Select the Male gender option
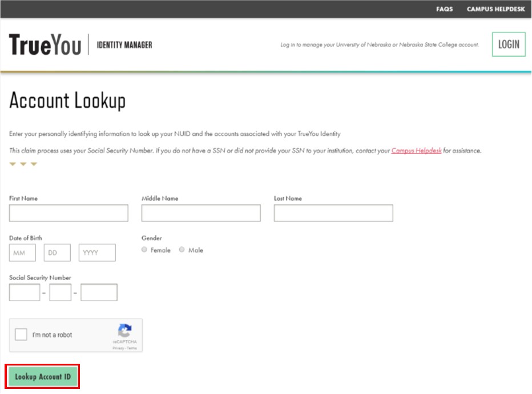The width and height of the screenshot is (532, 394). pyautogui.click(x=182, y=249)
